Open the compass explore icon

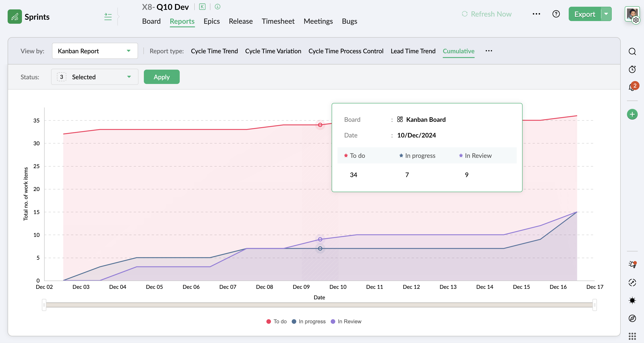click(632, 318)
